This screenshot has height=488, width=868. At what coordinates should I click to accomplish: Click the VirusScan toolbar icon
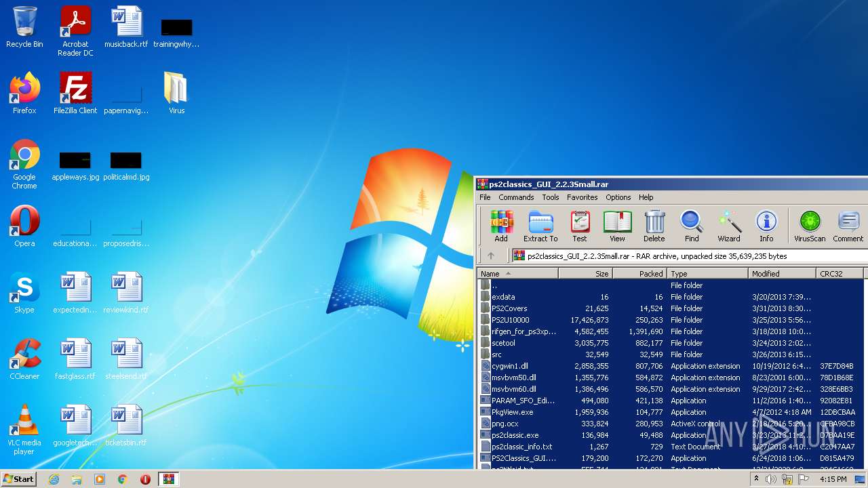pyautogui.click(x=810, y=226)
